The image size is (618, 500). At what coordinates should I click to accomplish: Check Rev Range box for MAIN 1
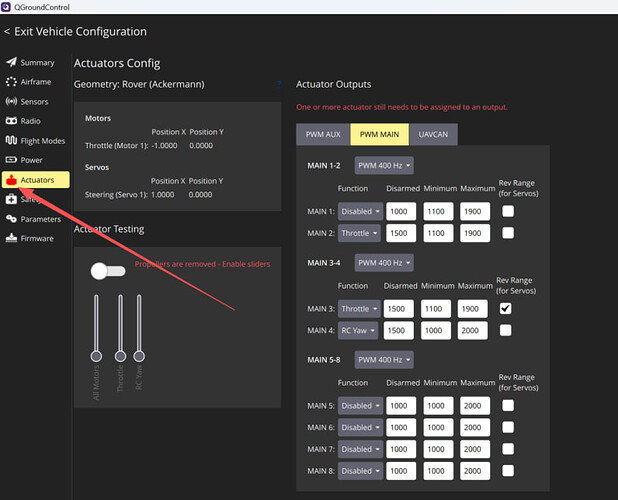tap(508, 211)
